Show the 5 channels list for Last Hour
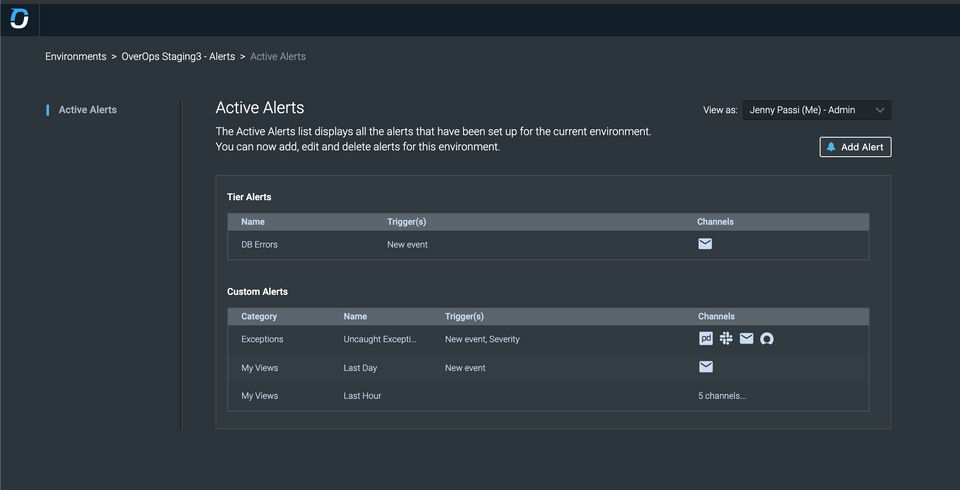This screenshot has height=490, width=960. click(x=722, y=396)
